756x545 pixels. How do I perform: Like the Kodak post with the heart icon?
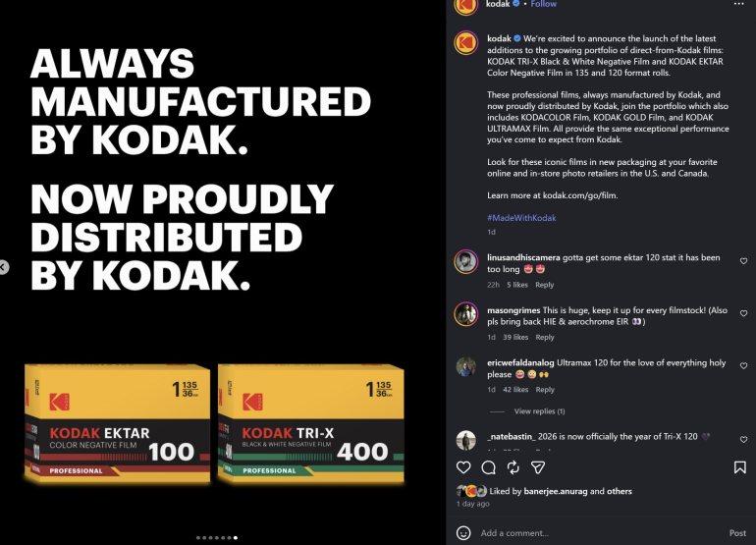463,467
